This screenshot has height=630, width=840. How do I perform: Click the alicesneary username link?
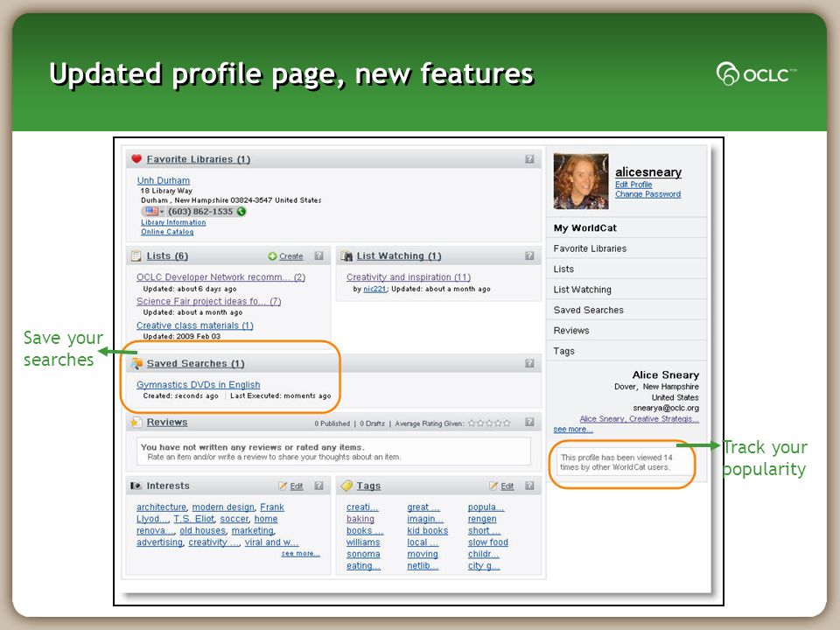point(648,172)
